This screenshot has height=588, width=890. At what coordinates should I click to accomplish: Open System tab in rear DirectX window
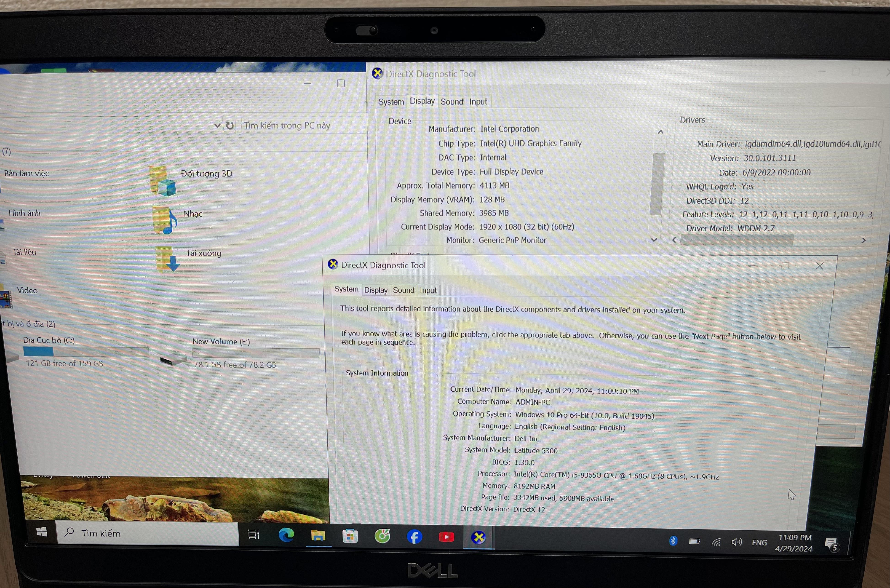tap(391, 102)
